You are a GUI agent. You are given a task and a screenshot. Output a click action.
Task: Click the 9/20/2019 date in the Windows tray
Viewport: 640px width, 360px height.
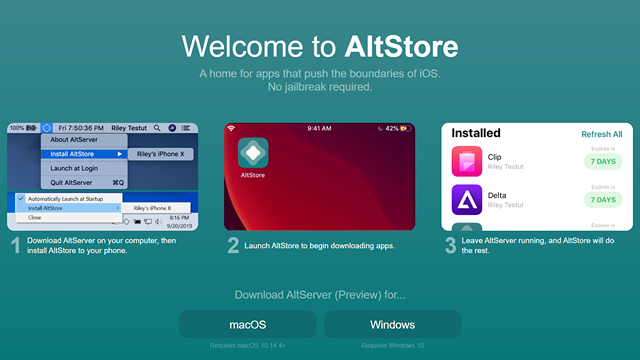pyautogui.click(x=179, y=226)
